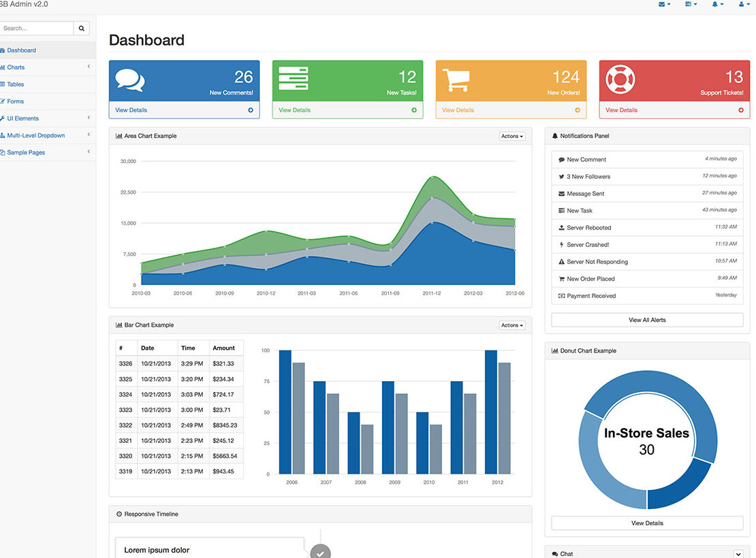Viewport: 756px width, 558px height.
Task: Click View All Alerts button
Action: click(647, 320)
